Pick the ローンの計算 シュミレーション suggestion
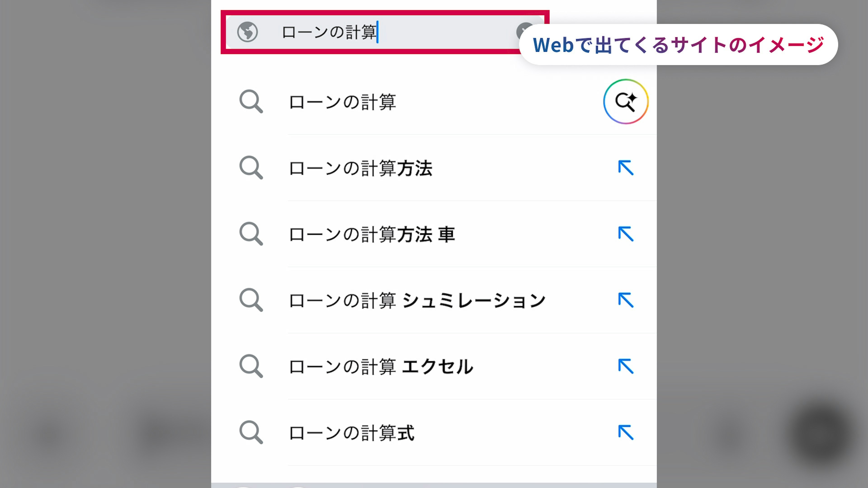868x488 pixels. point(417,300)
